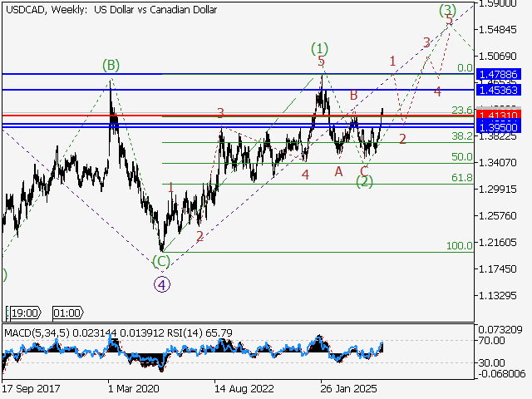Click the 01:00 time marker tag
Screen dimensions: 532x399
(x=68, y=313)
